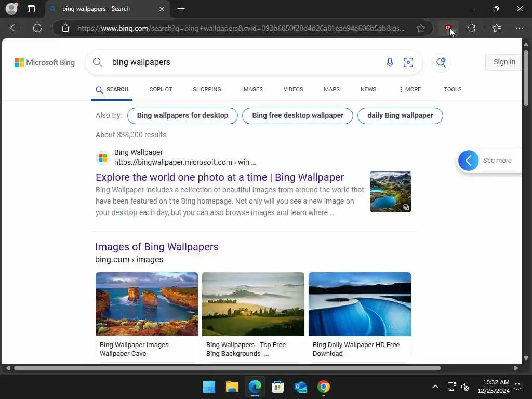Viewport: 532px width, 399px height.
Task: Open Microsoft Edge in the taskbar
Action: pyautogui.click(x=255, y=387)
